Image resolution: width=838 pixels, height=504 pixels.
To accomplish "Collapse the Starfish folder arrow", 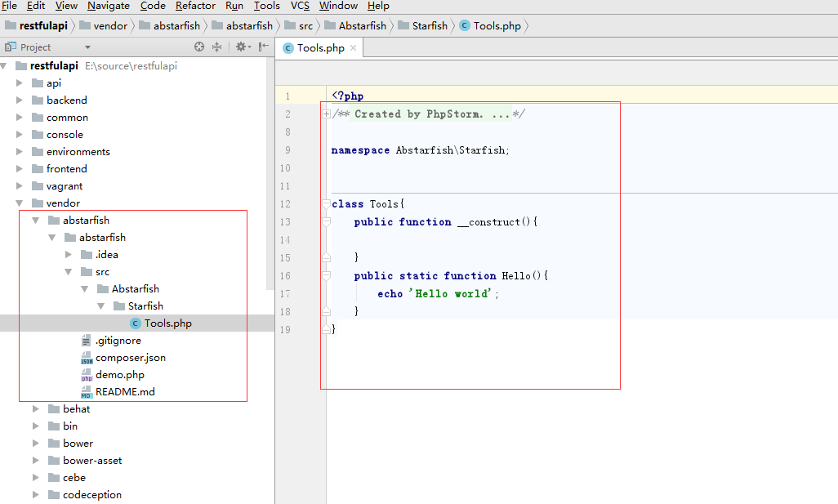I will click(101, 306).
